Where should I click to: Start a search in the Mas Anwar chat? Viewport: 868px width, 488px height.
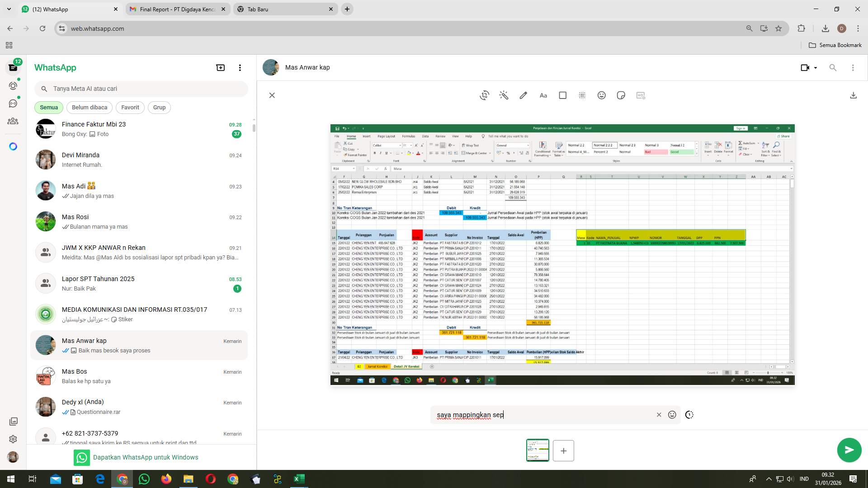833,67
